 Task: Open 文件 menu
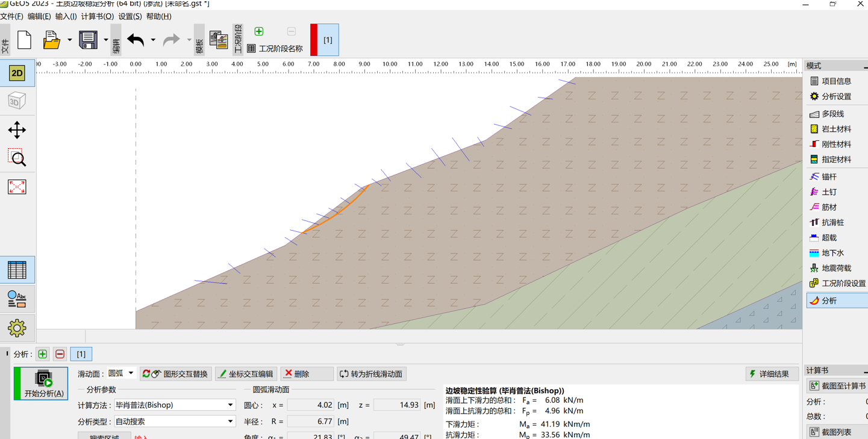coord(11,16)
